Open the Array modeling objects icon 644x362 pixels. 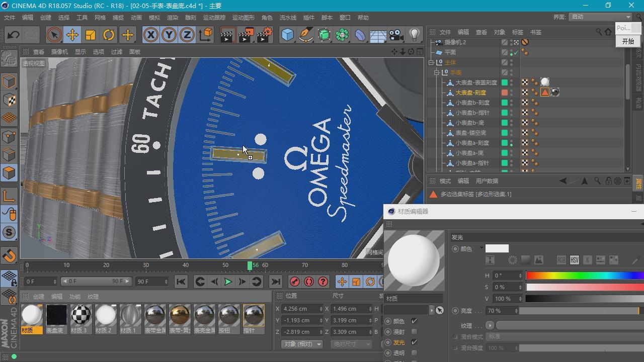tap(342, 35)
